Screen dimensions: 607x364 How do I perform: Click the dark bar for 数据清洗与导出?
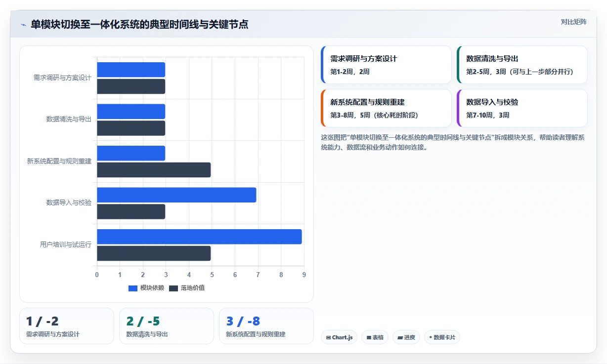(x=131, y=128)
